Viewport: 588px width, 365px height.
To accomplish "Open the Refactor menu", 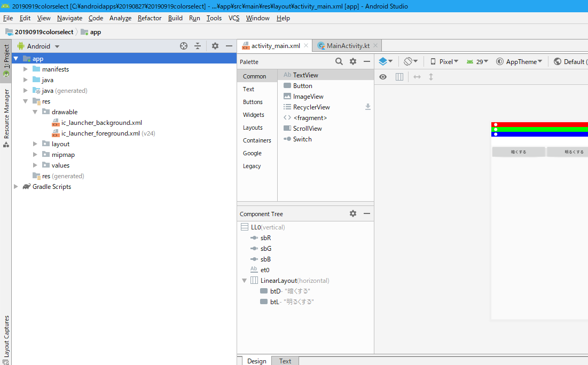I will coord(149,18).
